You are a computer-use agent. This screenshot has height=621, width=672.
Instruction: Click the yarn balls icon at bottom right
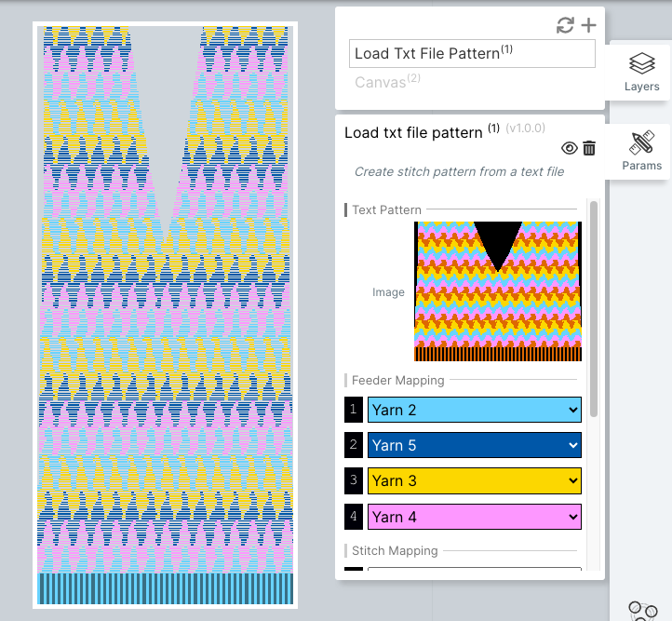click(642, 611)
